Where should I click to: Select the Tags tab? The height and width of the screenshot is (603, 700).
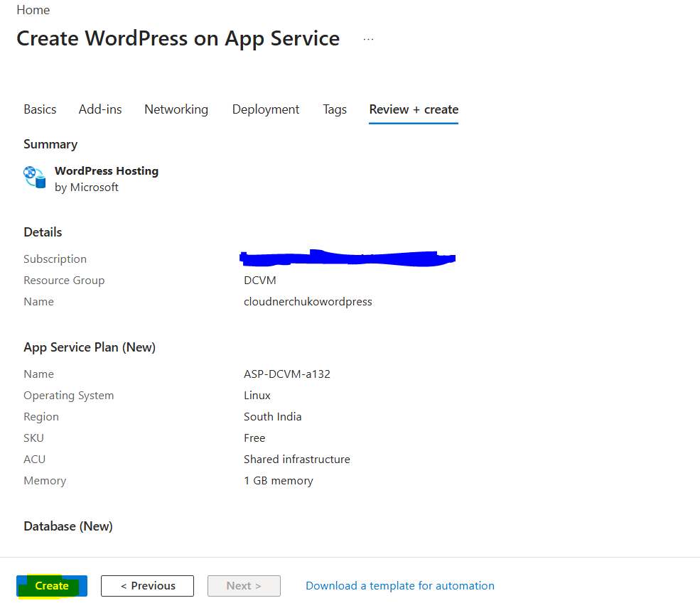335,109
